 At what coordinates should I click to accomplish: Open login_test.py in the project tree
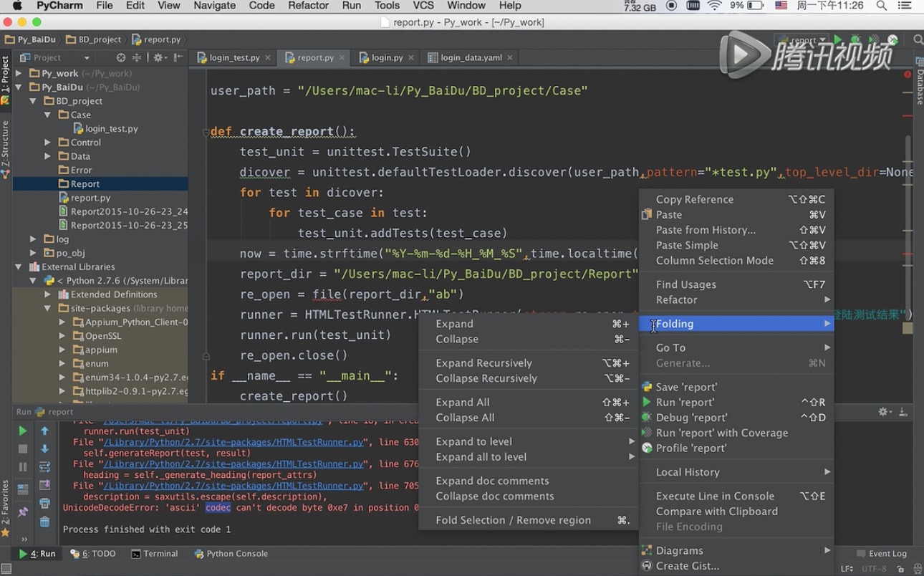click(x=111, y=129)
